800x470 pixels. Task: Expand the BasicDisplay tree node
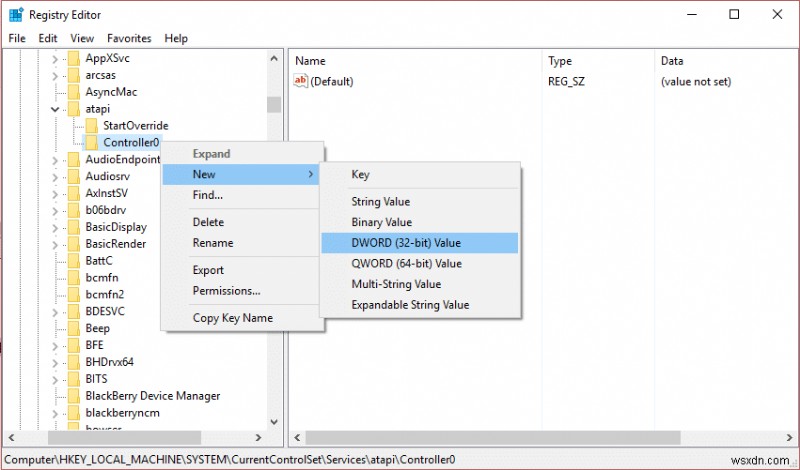(55, 227)
